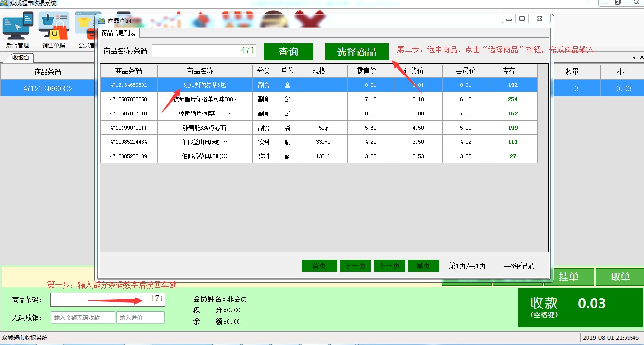The height and width of the screenshot is (345, 644).
Task: Click the 众城超市收银系统 title bar app icon
Action: (x=4, y=3)
